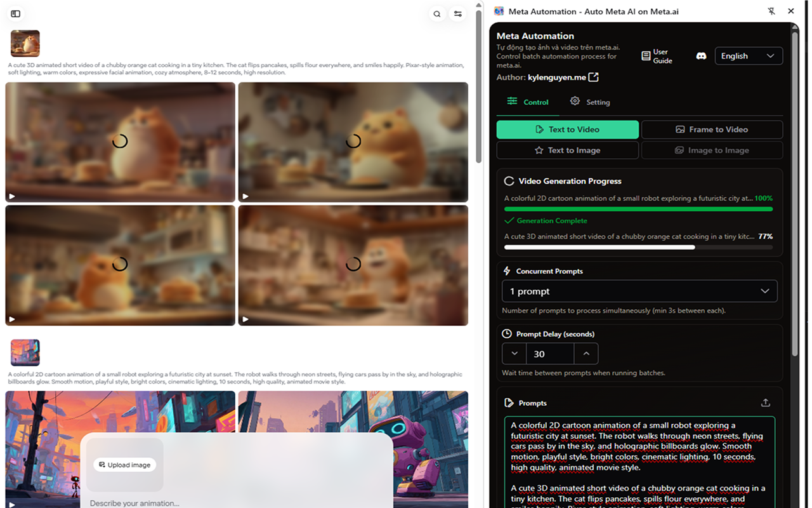Click the Prompts section edit icon
Image resolution: width=812 pixels, height=508 pixels.
pos(509,403)
